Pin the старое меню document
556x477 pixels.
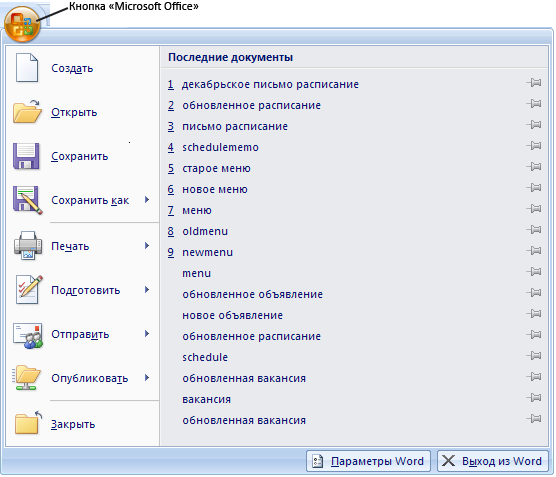point(534,167)
